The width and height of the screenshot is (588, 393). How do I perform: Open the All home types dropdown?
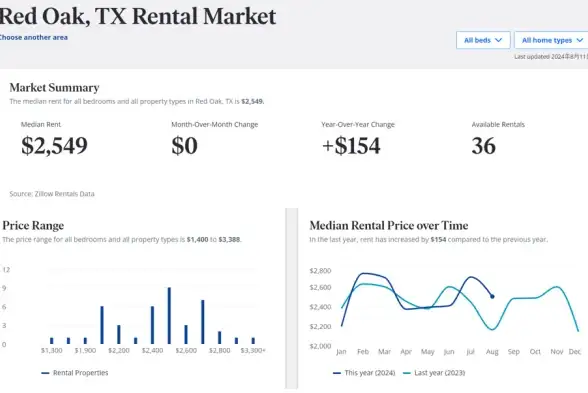coord(551,40)
